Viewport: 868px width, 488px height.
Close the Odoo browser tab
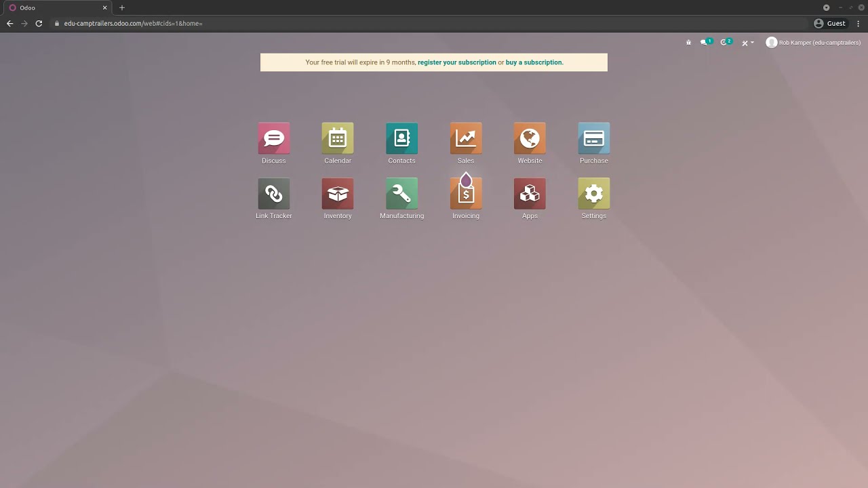[x=105, y=7]
